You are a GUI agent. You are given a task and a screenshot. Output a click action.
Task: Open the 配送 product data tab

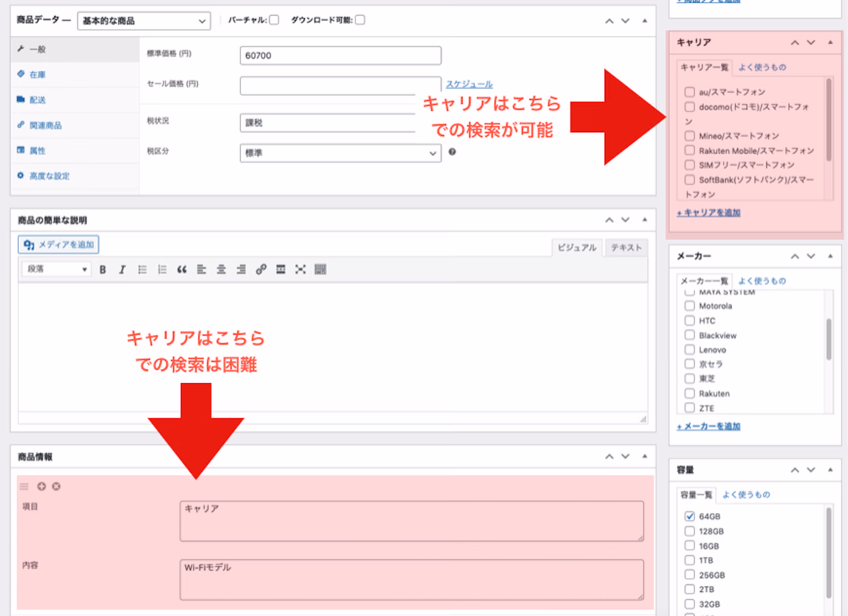(75, 100)
